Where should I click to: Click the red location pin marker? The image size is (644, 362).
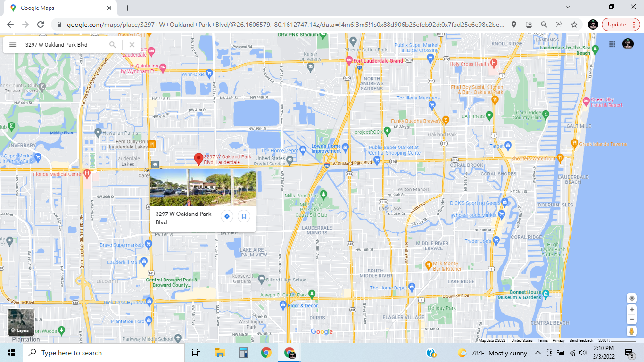point(199,159)
